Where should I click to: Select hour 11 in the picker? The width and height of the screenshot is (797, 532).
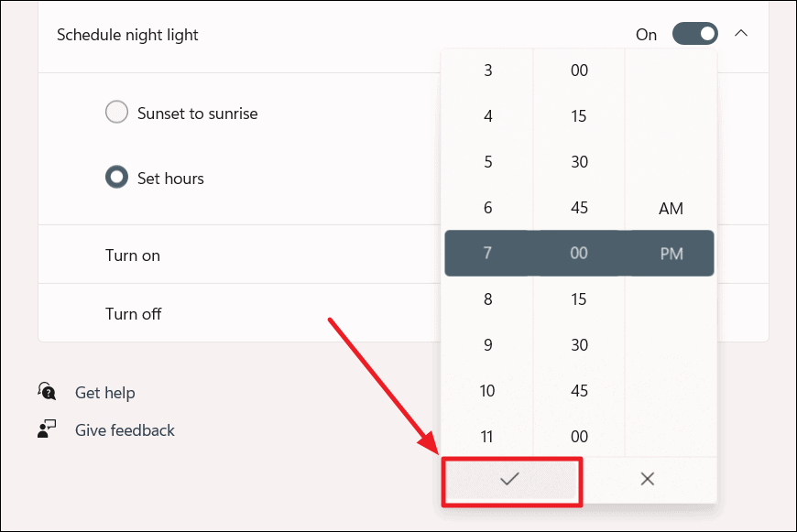[487, 437]
